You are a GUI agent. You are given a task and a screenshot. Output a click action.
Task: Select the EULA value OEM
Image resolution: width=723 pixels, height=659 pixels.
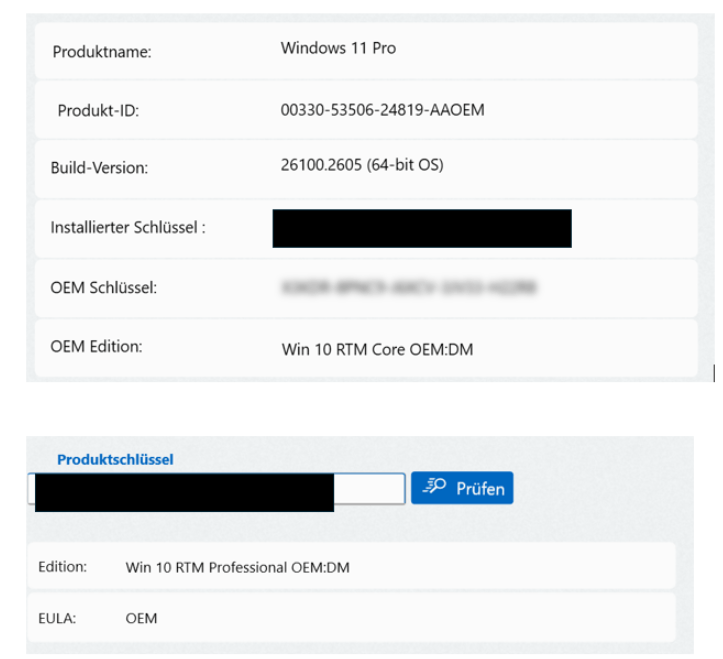[x=141, y=618]
